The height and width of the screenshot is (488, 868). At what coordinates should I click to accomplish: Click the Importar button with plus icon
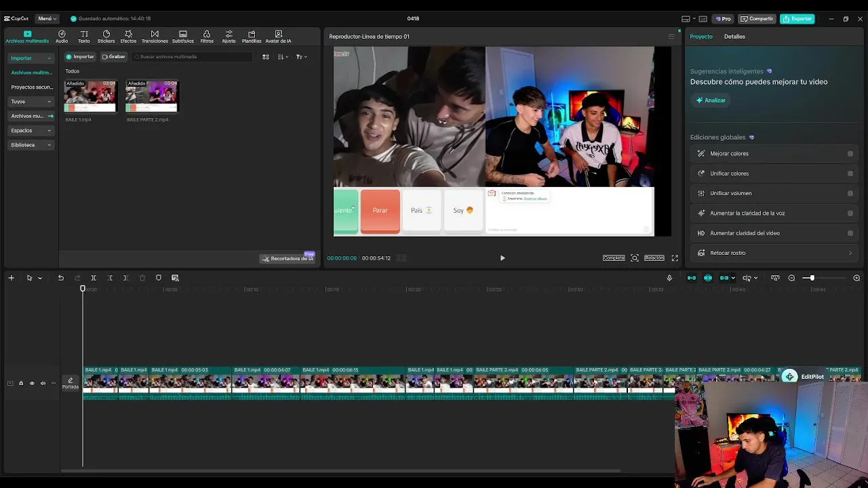(x=80, y=57)
